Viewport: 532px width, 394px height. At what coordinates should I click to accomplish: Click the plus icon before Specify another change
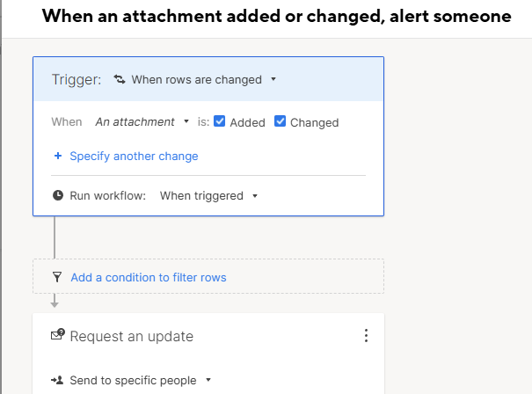point(58,156)
